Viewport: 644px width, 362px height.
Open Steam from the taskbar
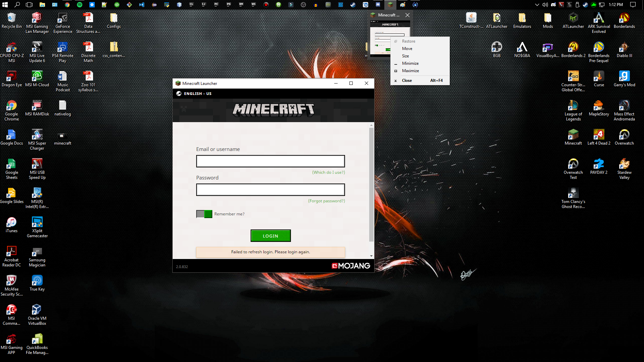coord(353,5)
